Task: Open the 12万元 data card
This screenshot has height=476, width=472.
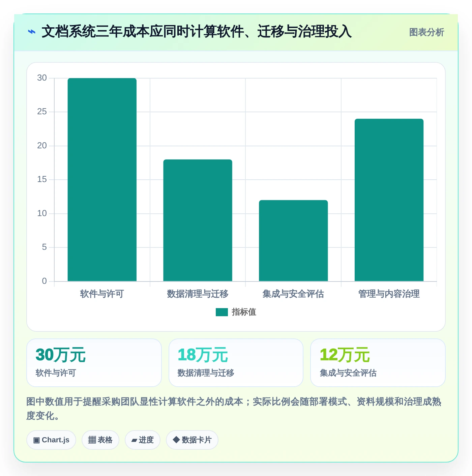Action: (x=378, y=363)
